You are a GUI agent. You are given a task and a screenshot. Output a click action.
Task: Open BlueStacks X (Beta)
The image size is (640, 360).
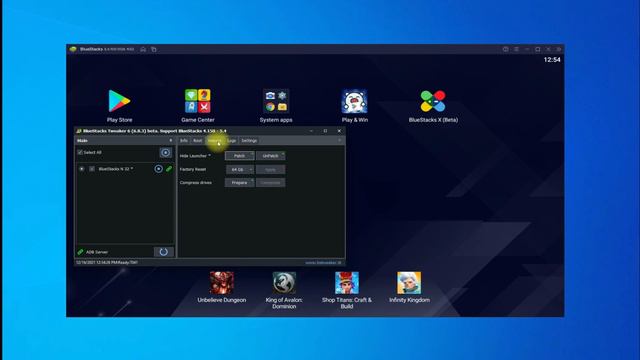[x=433, y=101]
